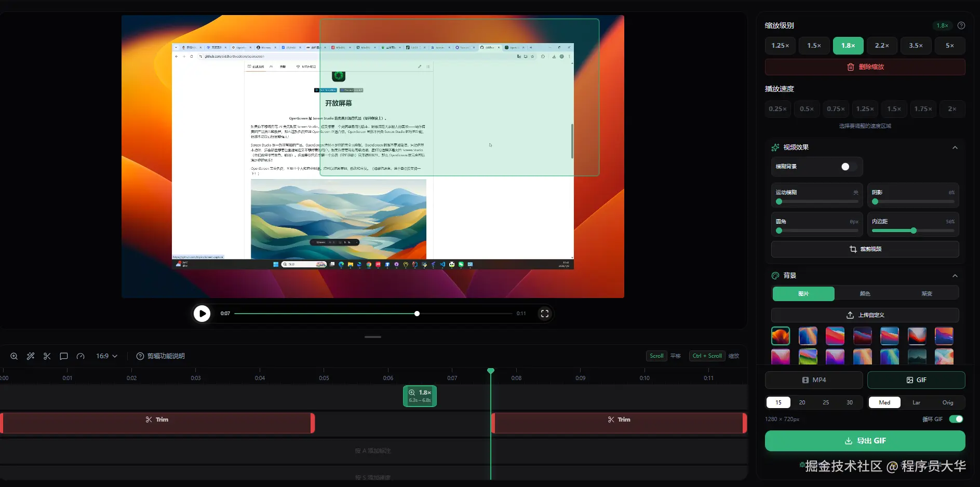This screenshot has width=980, height=487.
Task: Select the pink-magenta wallpaper in the bottom row
Action: (781, 357)
